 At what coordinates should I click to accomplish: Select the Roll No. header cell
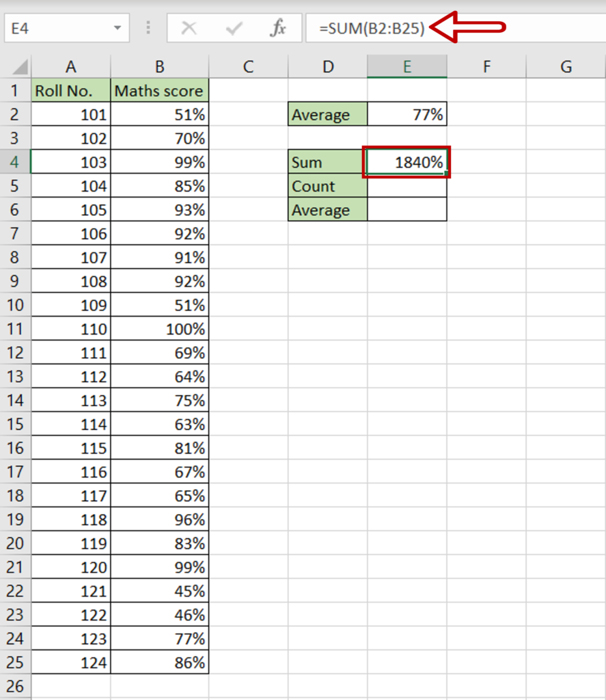coord(71,90)
